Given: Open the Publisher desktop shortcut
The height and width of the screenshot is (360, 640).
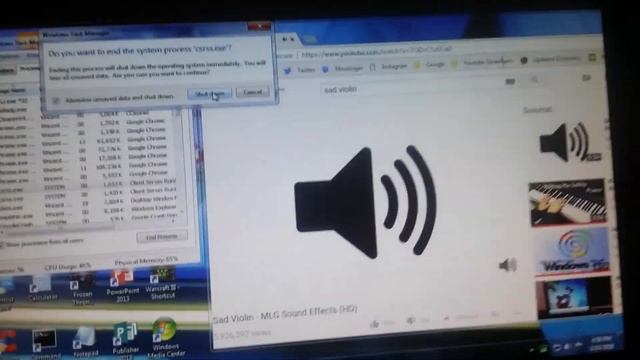Looking at the screenshot, I should point(125,339).
